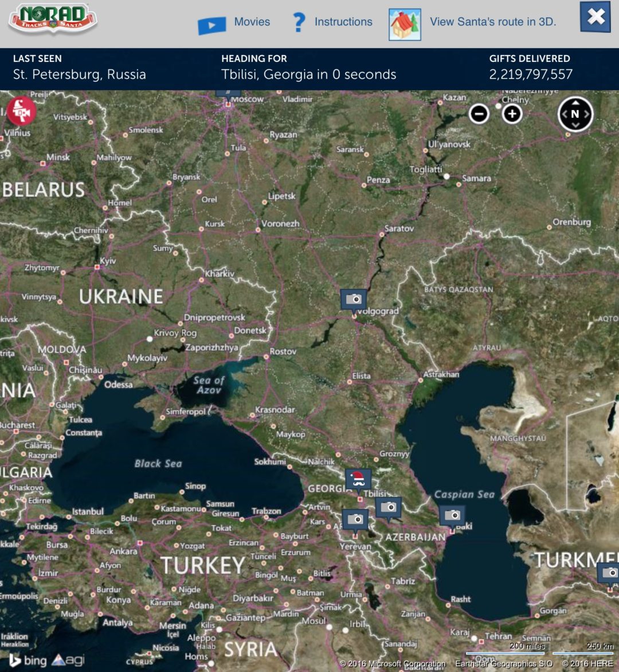Open the Movies link
The height and width of the screenshot is (672, 619).
click(x=252, y=22)
